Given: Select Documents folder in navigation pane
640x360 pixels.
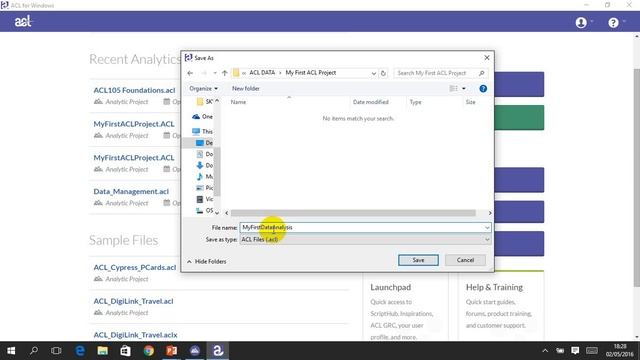Looking at the screenshot, I should [x=204, y=154].
